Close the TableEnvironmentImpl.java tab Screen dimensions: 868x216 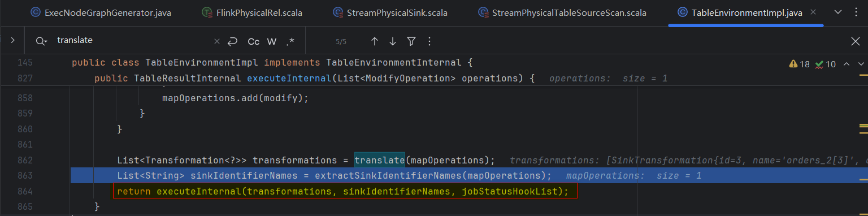[813, 12]
